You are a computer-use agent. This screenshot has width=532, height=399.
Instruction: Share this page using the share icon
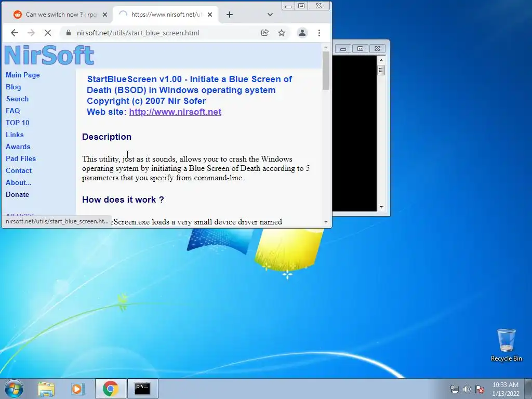[264, 33]
